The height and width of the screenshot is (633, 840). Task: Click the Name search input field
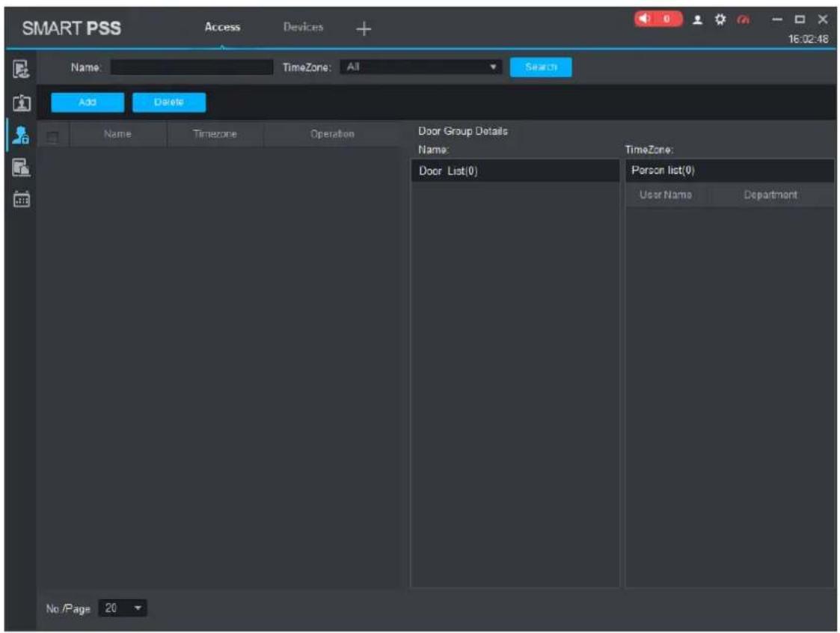tap(191, 67)
